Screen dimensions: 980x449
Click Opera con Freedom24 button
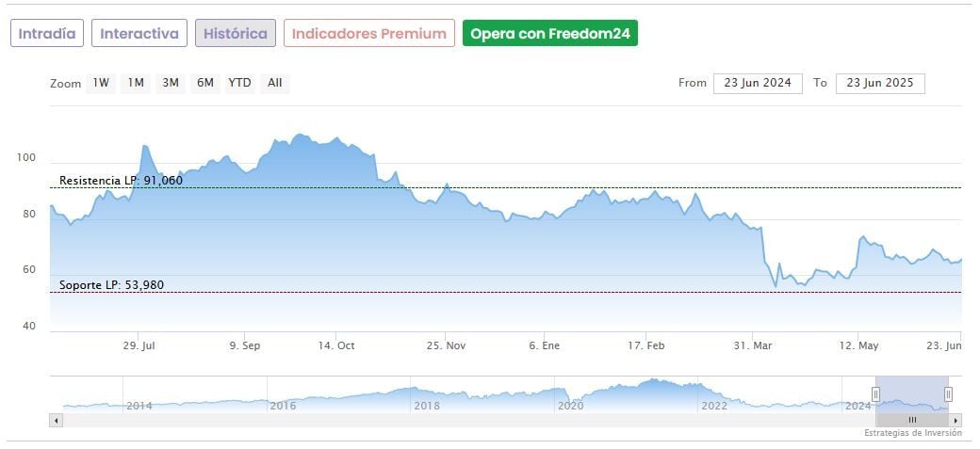pos(550,34)
